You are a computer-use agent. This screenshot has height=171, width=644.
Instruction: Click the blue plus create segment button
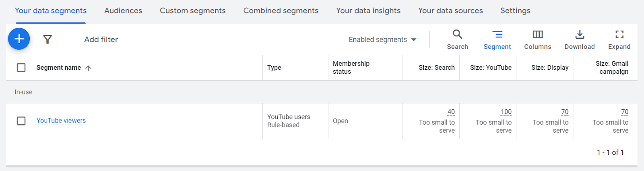point(19,39)
